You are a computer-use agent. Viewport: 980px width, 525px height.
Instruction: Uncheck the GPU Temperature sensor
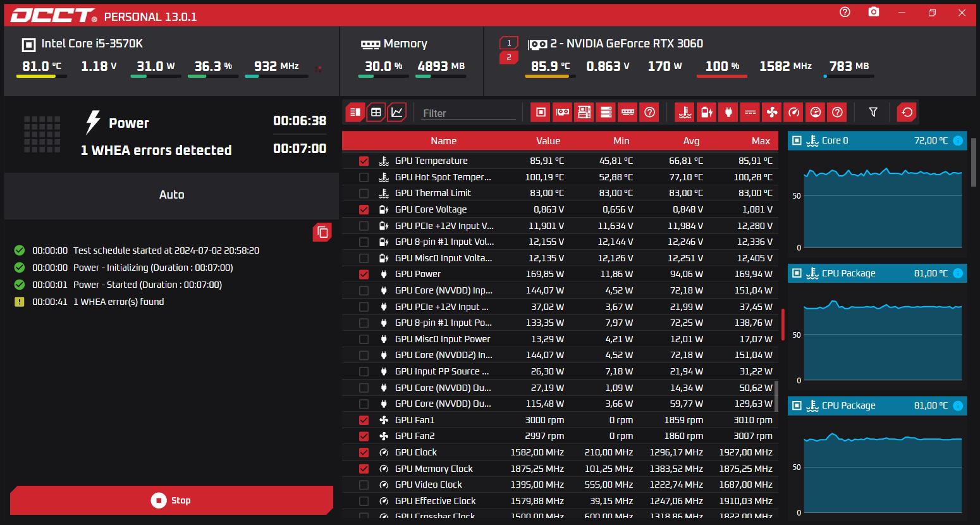364,161
